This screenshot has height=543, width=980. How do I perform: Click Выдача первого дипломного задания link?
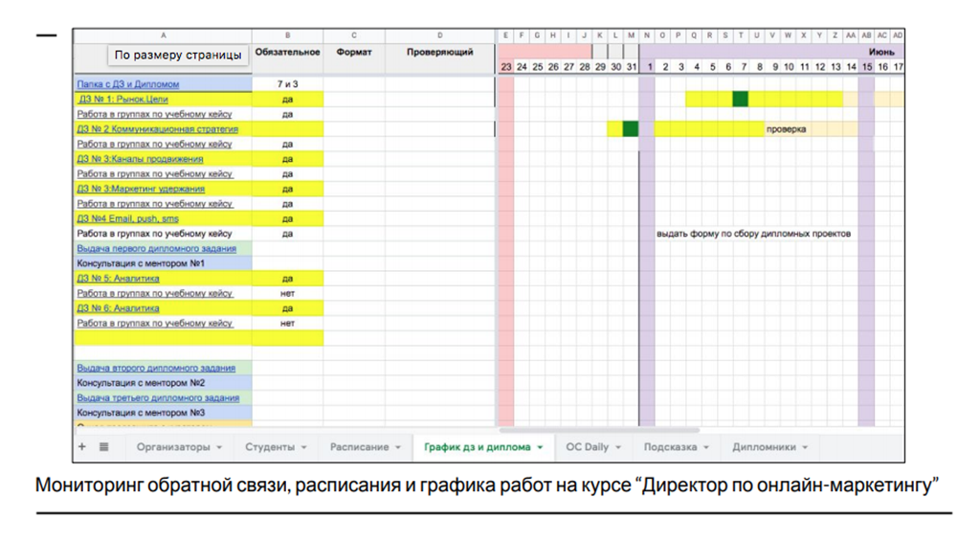coord(156,248)
